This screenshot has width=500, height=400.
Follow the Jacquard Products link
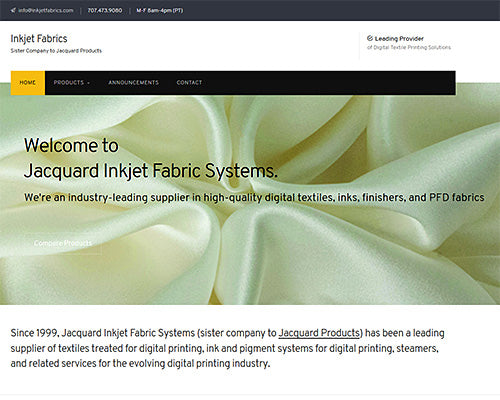[x=319, y=333]
